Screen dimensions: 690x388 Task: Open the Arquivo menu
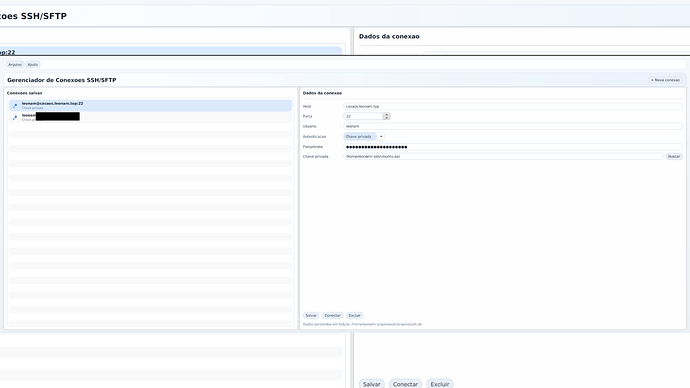15,65
